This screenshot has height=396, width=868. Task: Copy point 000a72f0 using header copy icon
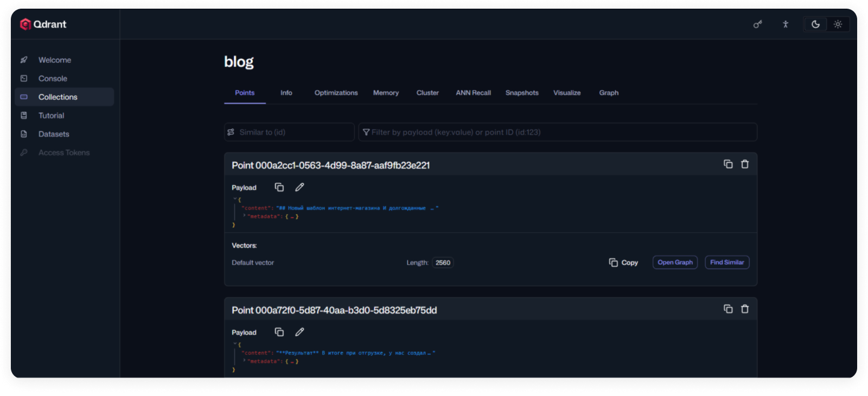pyautogui.click(x=728, y=309)
